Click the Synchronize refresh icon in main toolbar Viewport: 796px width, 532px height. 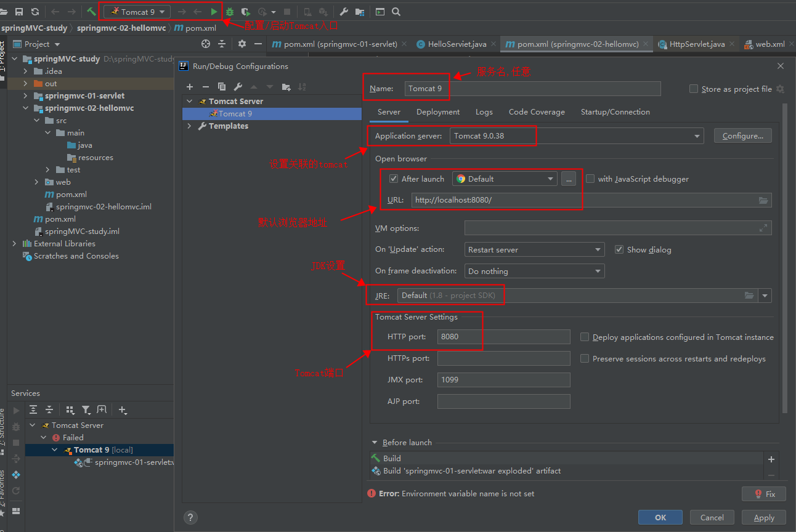35,12
